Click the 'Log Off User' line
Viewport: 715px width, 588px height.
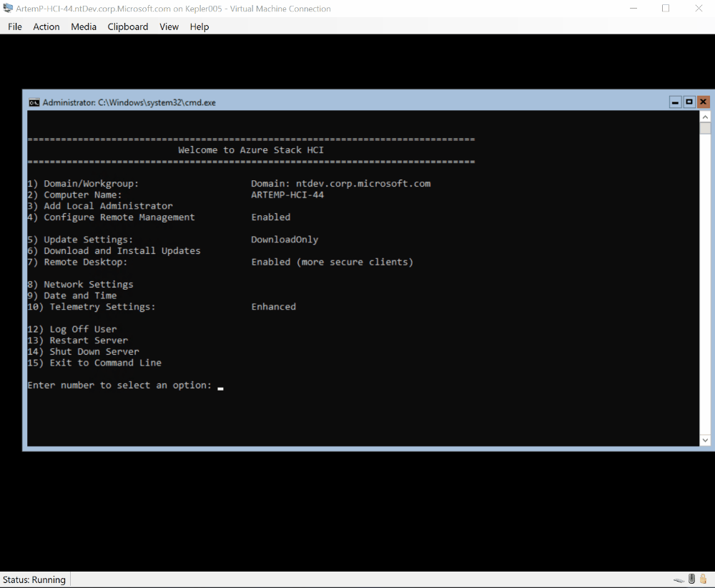(x=71, y=329)
